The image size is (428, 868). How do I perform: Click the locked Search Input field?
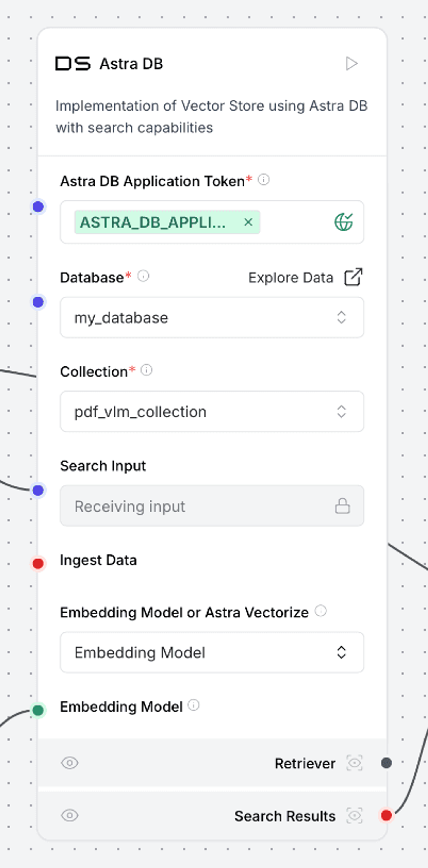click(212, 506)
